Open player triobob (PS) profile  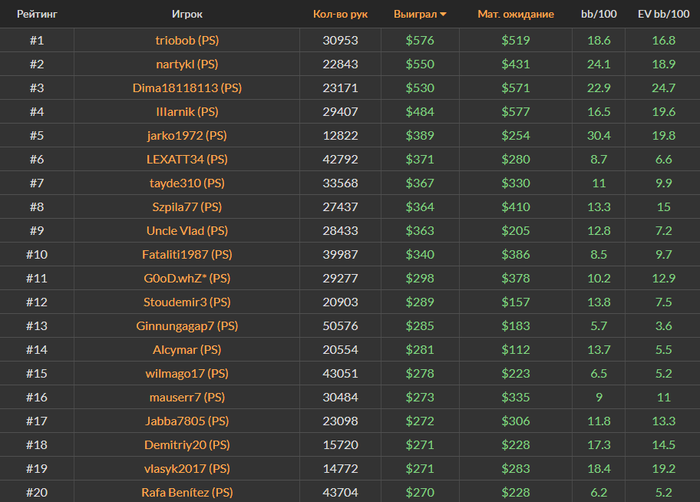pyautogui.click(x=187, y=40)
